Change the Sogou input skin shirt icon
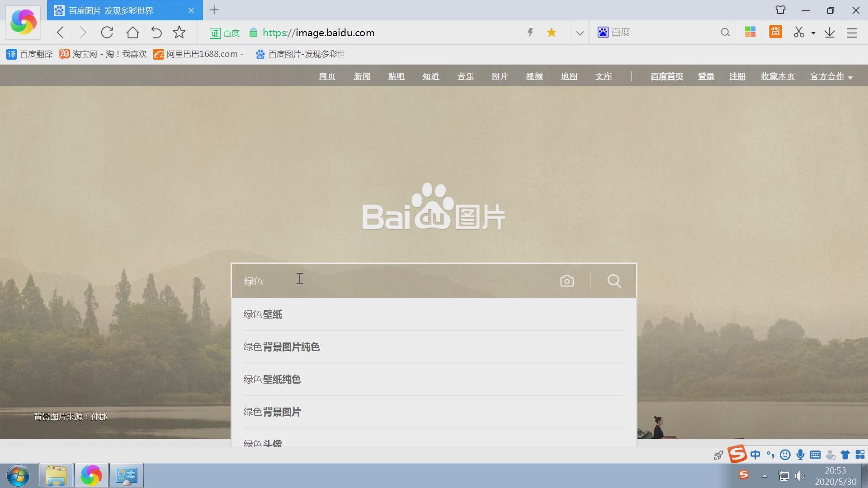This screenshot has height=488, width=868. pos(845,455)
